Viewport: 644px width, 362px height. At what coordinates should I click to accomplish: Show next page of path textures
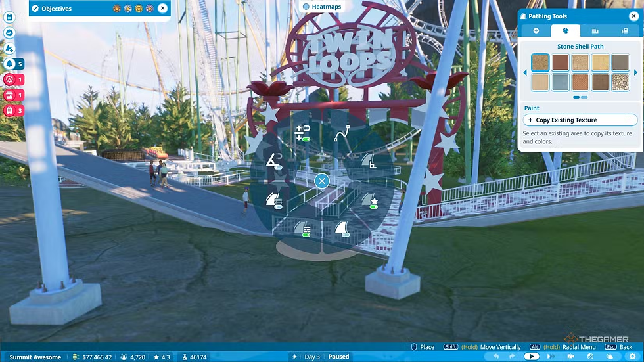(636, 73)
